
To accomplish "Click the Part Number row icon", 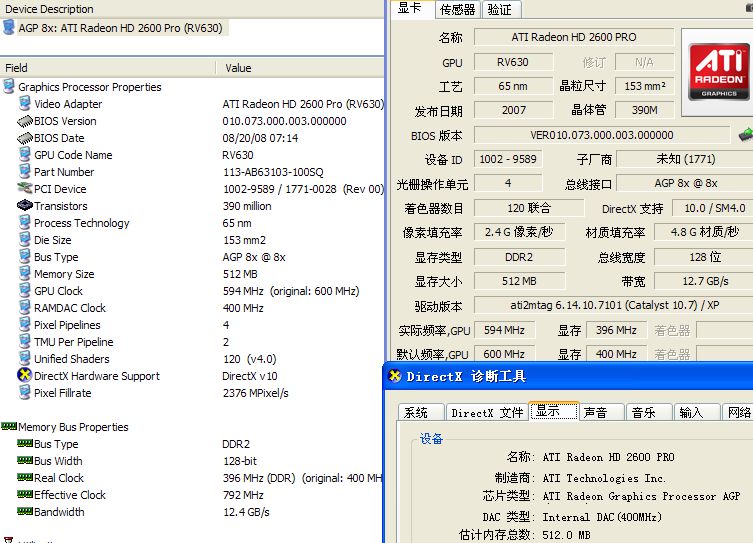I will pos(24,171).
